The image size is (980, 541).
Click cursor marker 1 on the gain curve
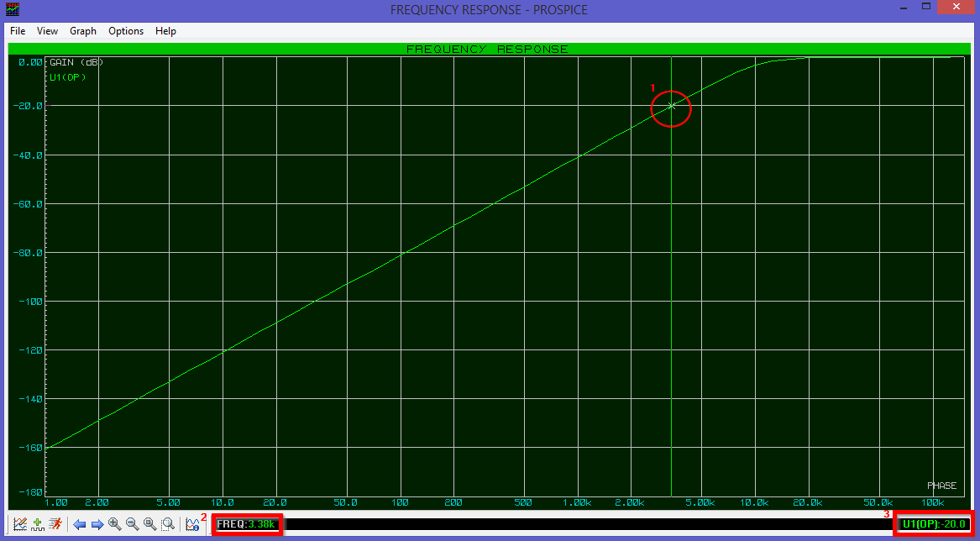pyautogui.click(x=671, y=107)
